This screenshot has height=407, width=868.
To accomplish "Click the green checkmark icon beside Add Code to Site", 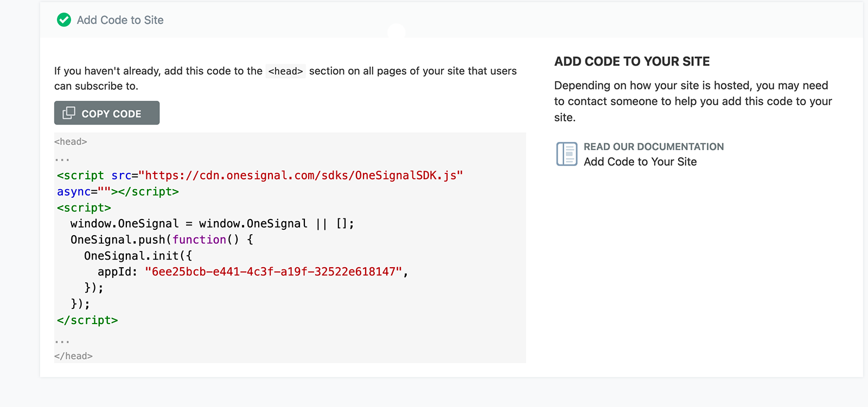I will click(x=64, y=20).
